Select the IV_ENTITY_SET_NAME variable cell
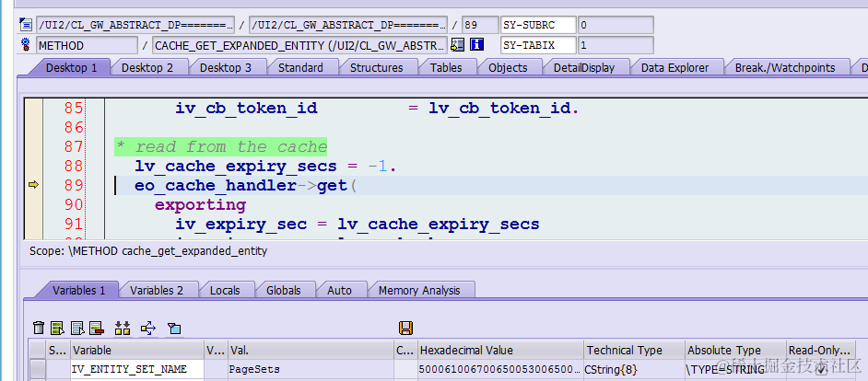 (x=137, y=369)
